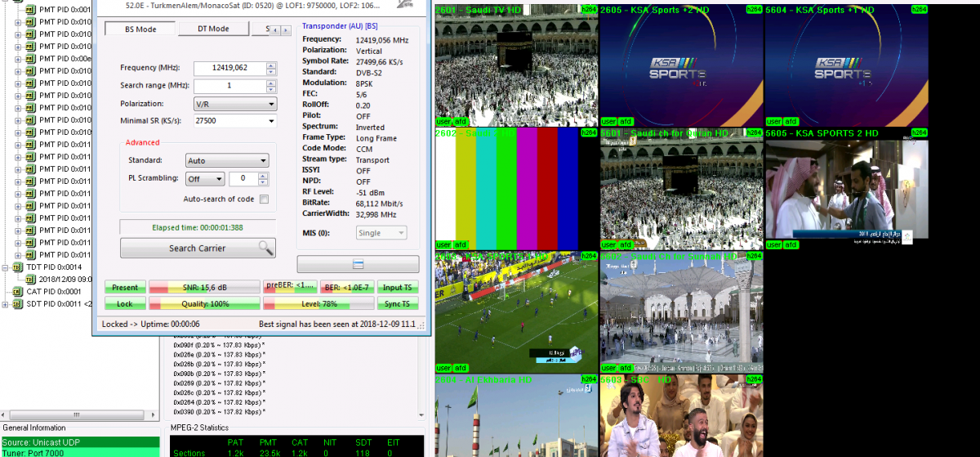Select the TDT PID 0x0014 tree item
The height and width of the screenshot is (457, 980).
pyautogui.click(x=53, y=267)
